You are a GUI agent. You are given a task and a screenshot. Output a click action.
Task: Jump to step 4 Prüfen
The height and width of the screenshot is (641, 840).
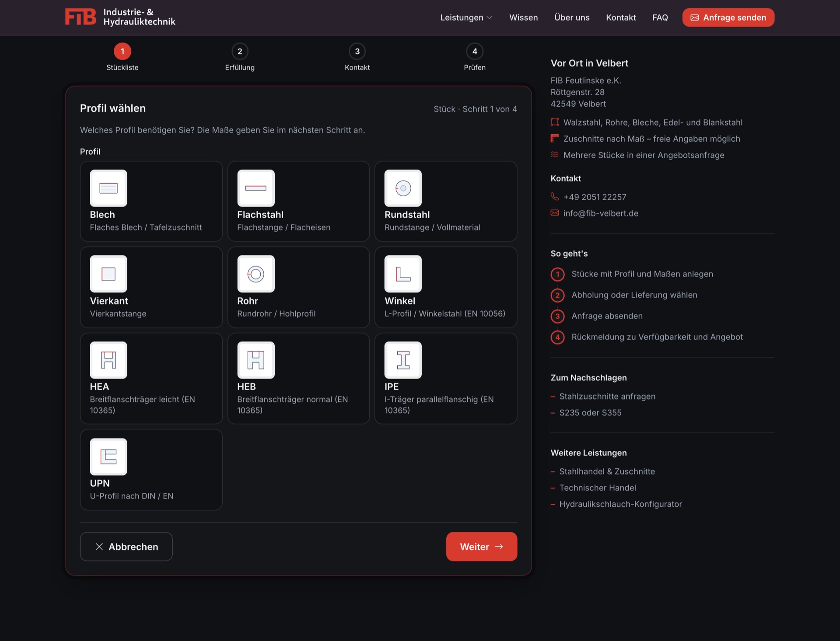point(475,57)
